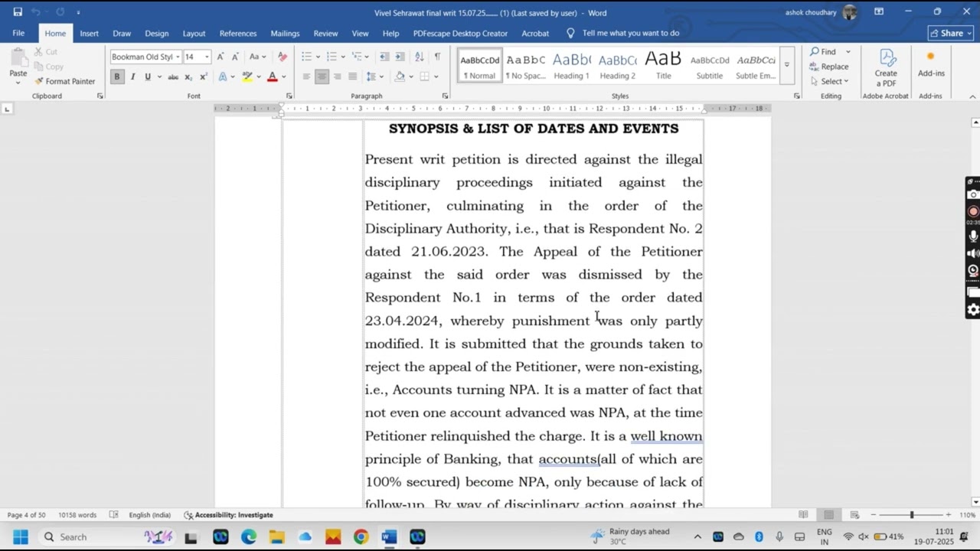Viewport: 980px width, 551px height.
Task: Apply Text Effects and Typography icon
Action: click(x=223, y=77)
